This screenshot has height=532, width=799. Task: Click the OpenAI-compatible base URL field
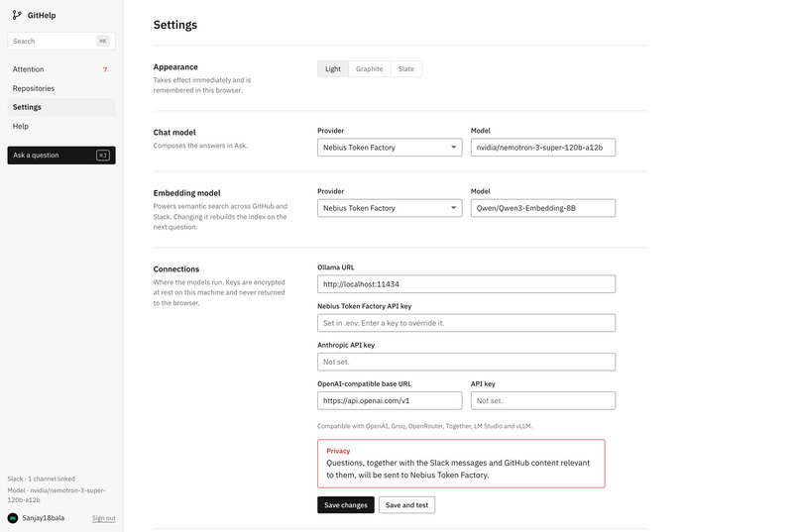(390, 400)
